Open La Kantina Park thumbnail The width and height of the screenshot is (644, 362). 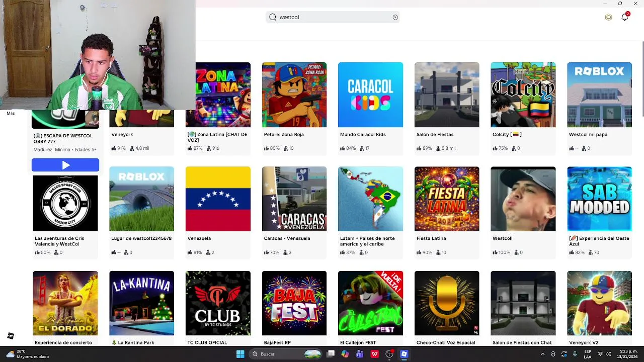pyautogui.click(x=141, y=303)
